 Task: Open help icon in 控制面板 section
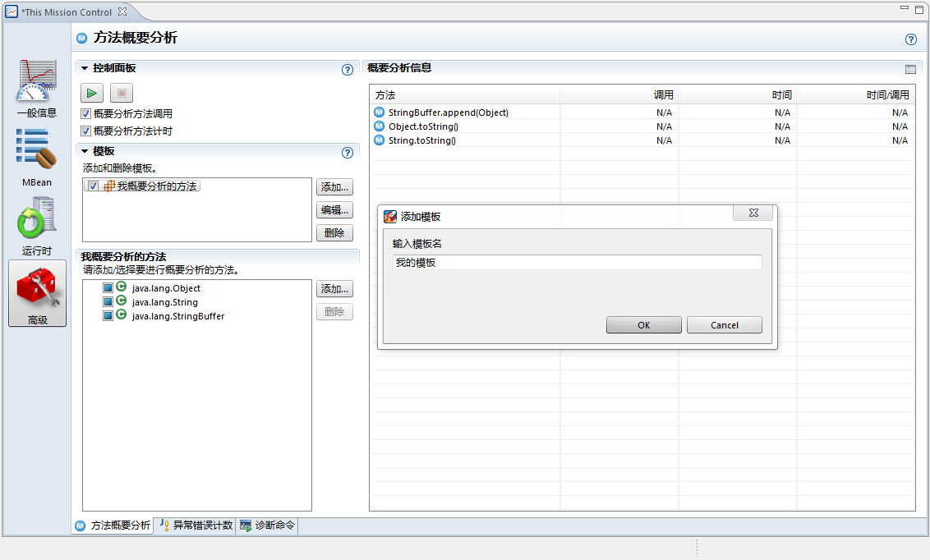(348, 70)
